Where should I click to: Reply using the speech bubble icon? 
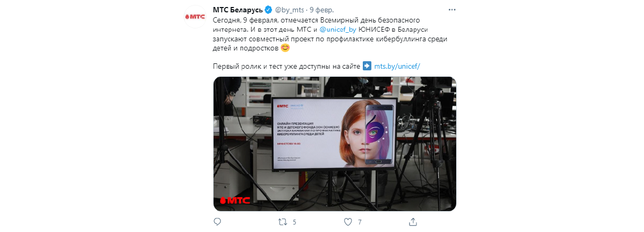pos(217,221)
